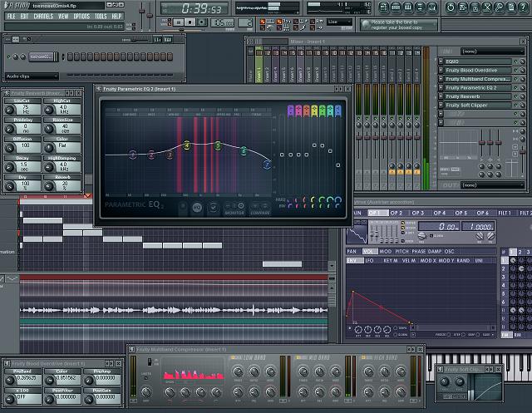Select the PITCH tab in Sytrus
Image resolution: width=532 pixels, height=413 pixels.
[401, 251]
